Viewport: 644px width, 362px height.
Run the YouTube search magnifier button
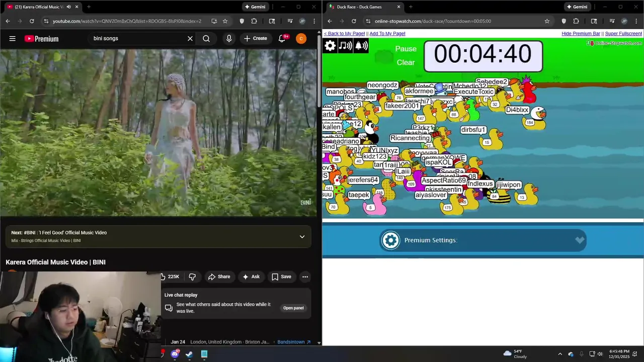tap(206, 39)
